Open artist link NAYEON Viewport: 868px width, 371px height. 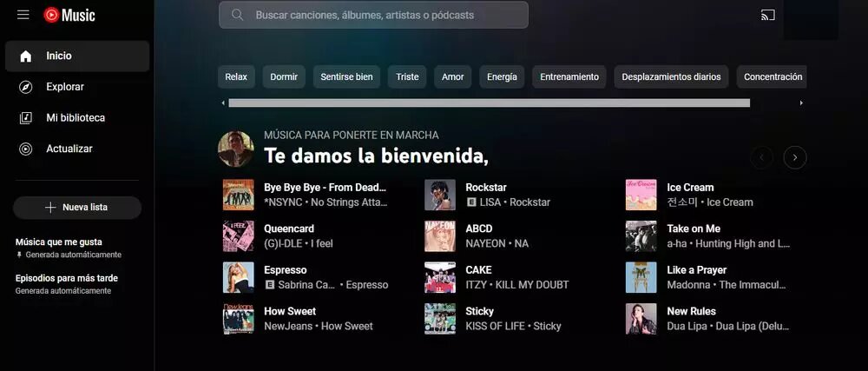[485, 243]
